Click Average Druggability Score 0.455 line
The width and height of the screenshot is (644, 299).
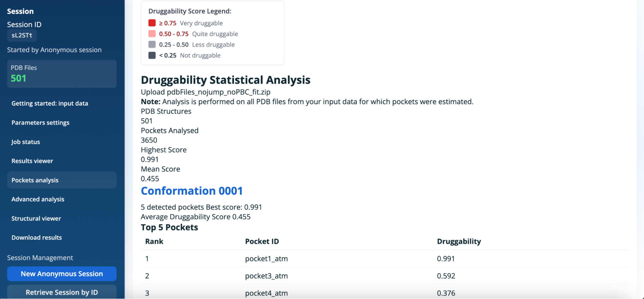[196, 217]
